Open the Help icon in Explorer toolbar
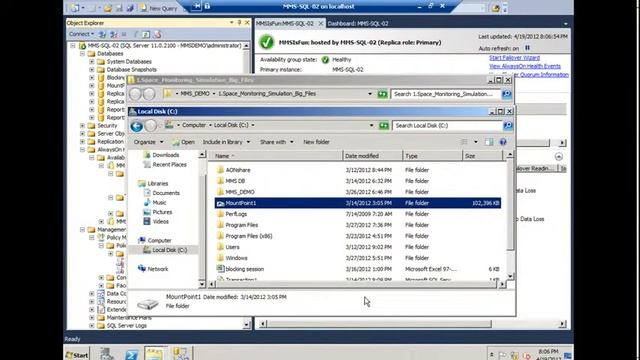 [x=503, y=142]
